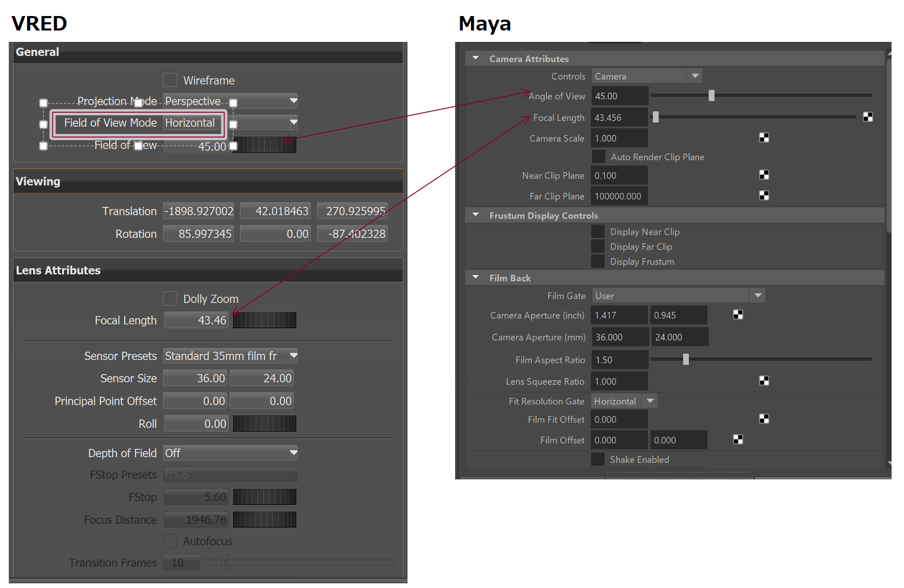Click the Focus Distance input field
This screenshot has height=588, width=904.
point(196,519)
